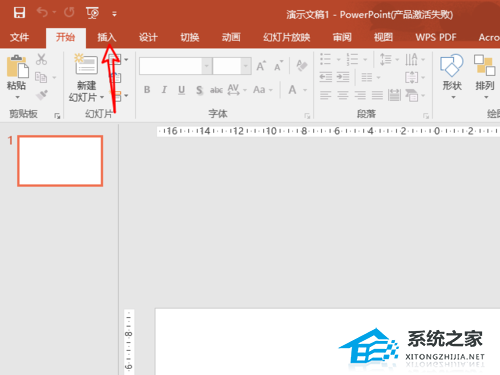The height and width of the screenshot is (375, 500).
Task: Open the 剪贴板 dialog launcher
Action: 57,116
